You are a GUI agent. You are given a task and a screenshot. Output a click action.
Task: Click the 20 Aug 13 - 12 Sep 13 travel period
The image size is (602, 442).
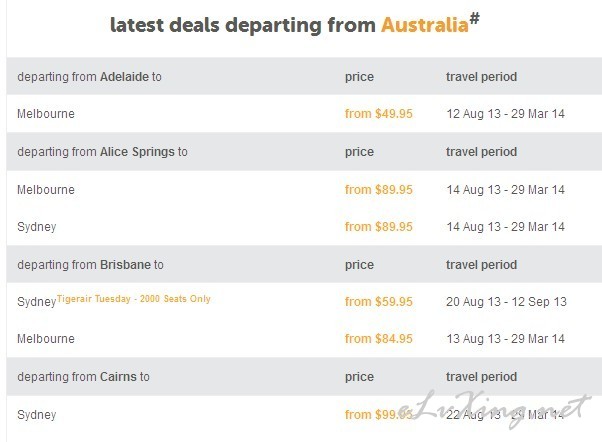point(506,302)
